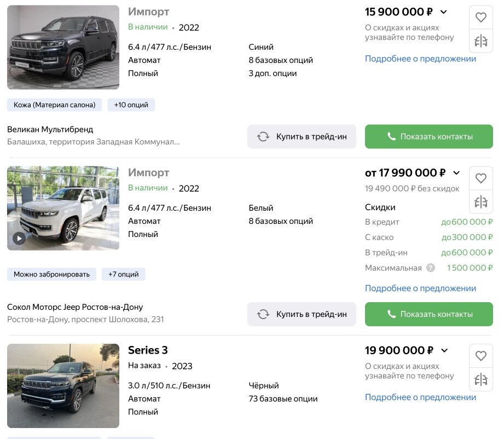Play video on the white Jeep photo
Screen dimensions: 504x439
click(19, 238)
